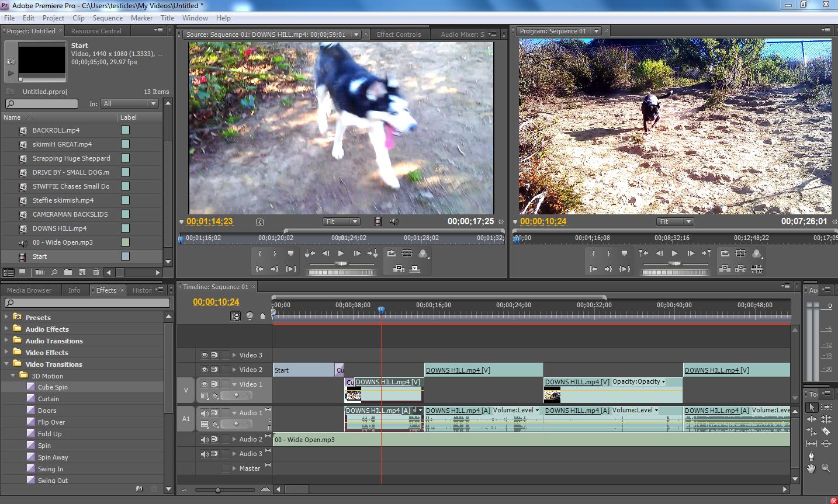The image size is (838, 504).
Task: Click the Insert button in Source monitor
Action: click(399, 269)
